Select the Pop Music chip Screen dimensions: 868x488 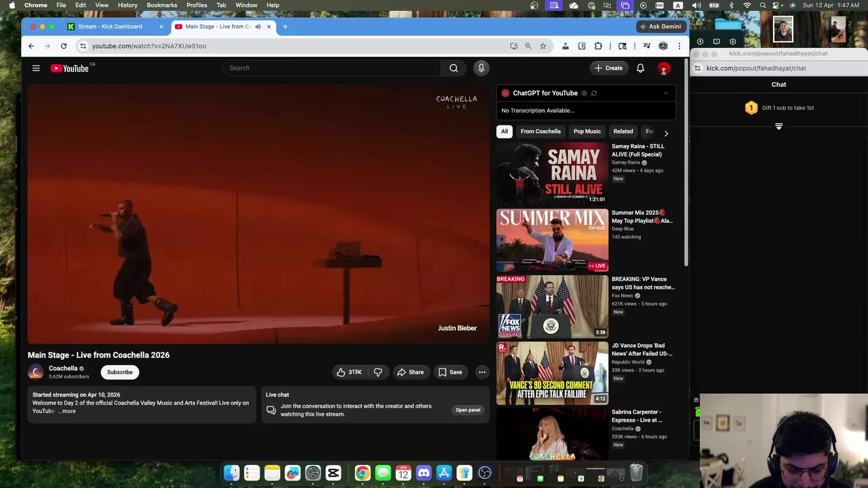click(x=587, y=131)
